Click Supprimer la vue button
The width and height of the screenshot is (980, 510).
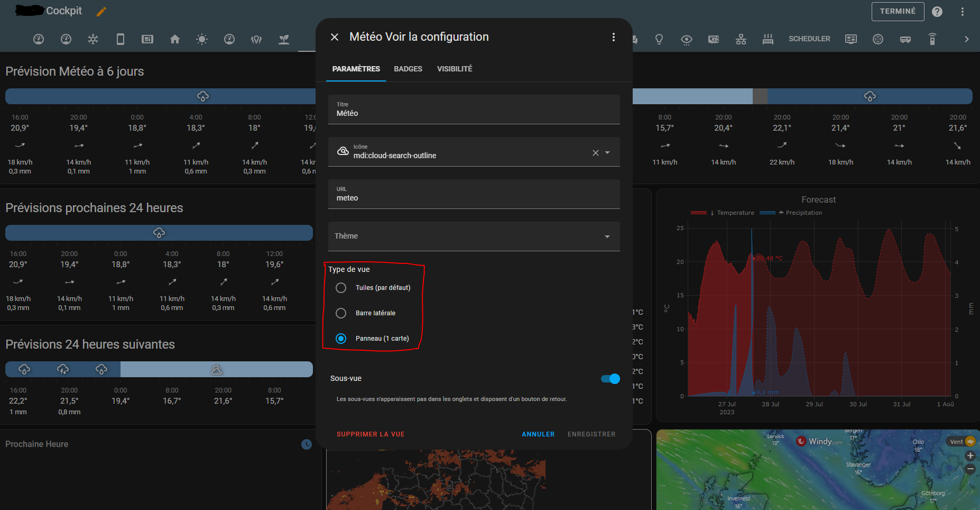click(371, 434)
